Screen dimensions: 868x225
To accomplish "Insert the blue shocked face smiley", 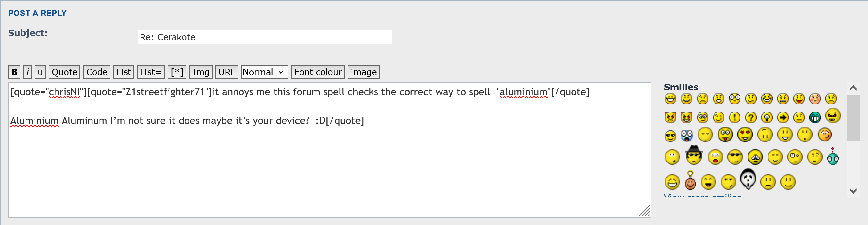I will coord(687,135).
